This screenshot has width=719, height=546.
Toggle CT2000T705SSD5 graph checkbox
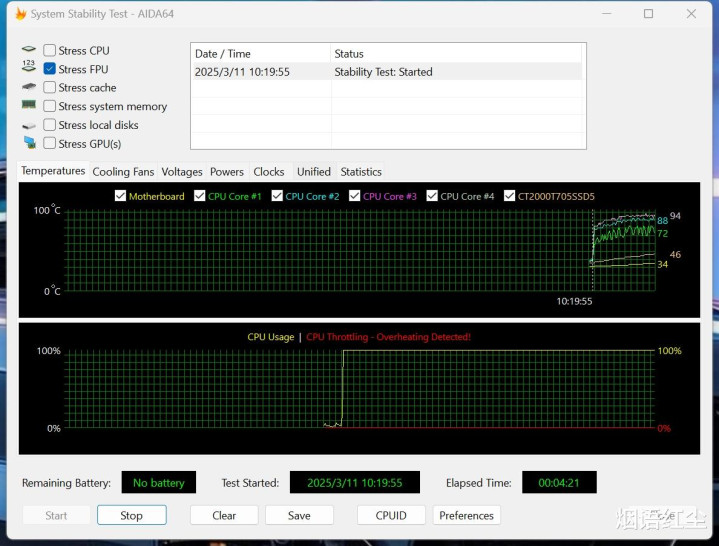point(509,196)
